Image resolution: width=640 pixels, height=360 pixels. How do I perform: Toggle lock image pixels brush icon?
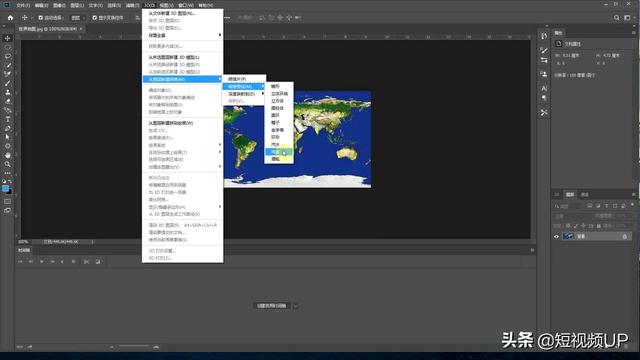coord(576,226)
